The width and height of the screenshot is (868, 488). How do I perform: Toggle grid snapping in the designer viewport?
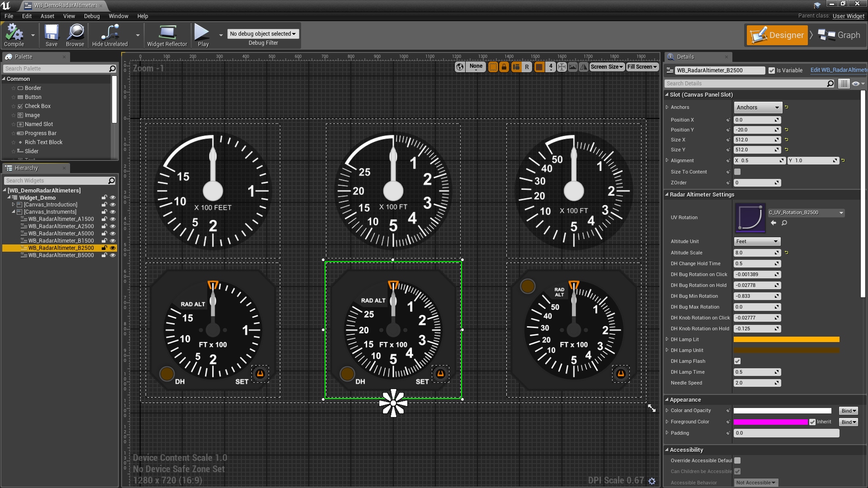click(x=539, y=66)
